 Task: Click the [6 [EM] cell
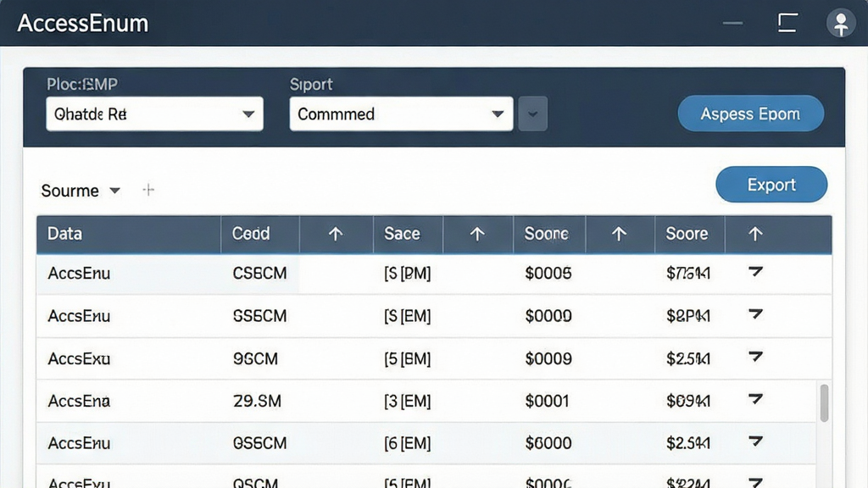click(x=408, y=443)
